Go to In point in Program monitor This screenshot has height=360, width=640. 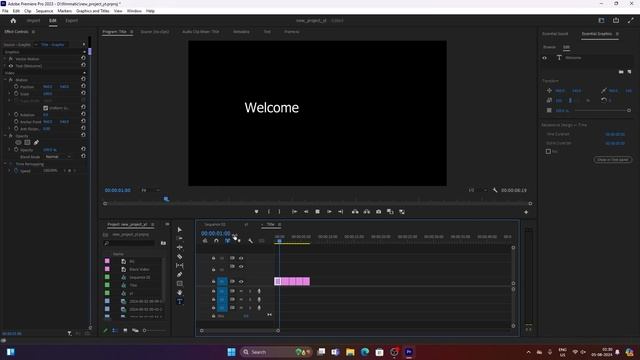click(294, 212)
